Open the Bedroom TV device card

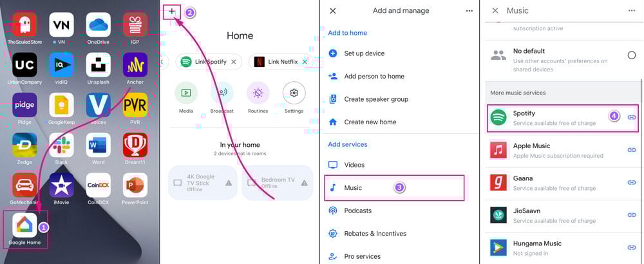[x=277, y=183]
